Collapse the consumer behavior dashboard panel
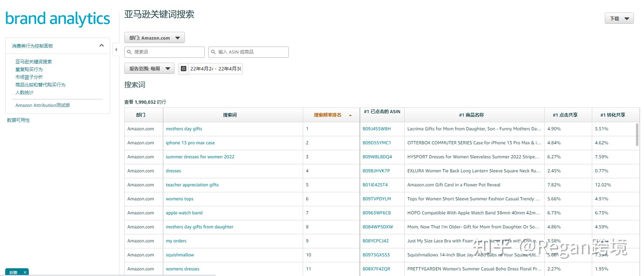644x276 pixels. pos(101,46)
